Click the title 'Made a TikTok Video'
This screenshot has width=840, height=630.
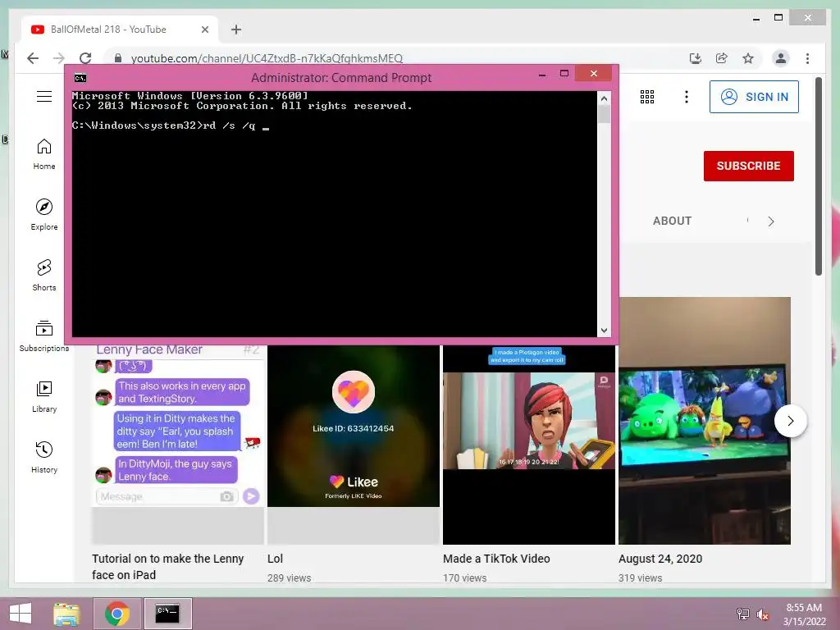point(496,559)
